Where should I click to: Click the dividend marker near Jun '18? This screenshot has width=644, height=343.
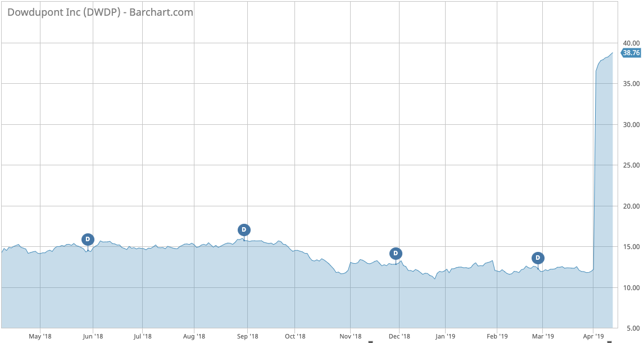click(88, 239)
